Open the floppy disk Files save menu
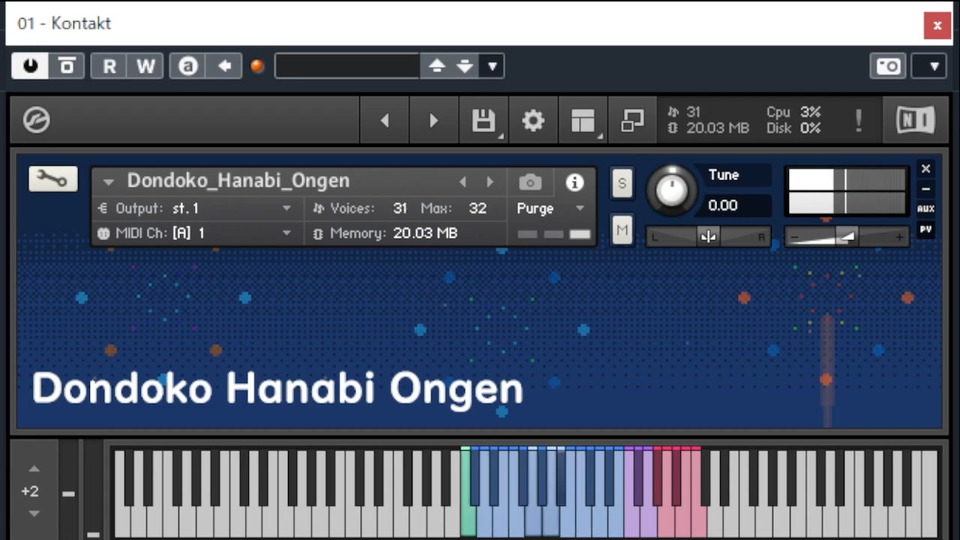This screenshot has width=960, height=540. click(484, 120)
